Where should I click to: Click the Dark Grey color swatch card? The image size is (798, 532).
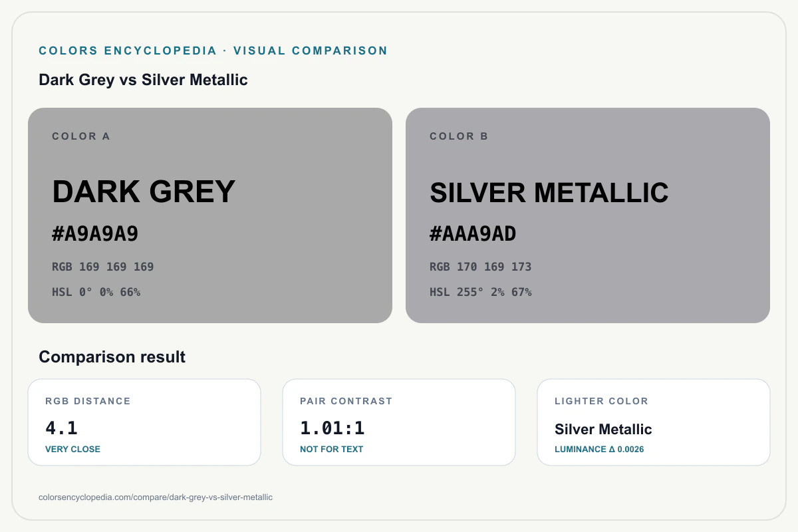tap(210, 215)
